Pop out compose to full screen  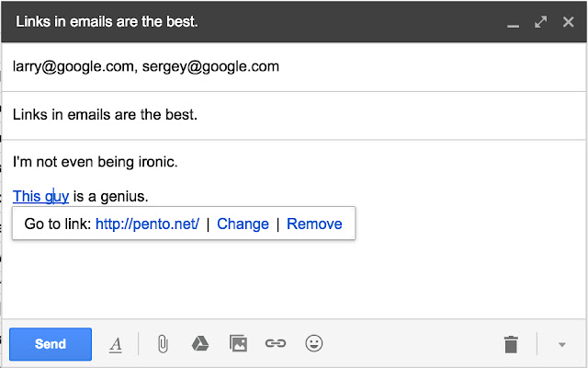pos(540,20)
